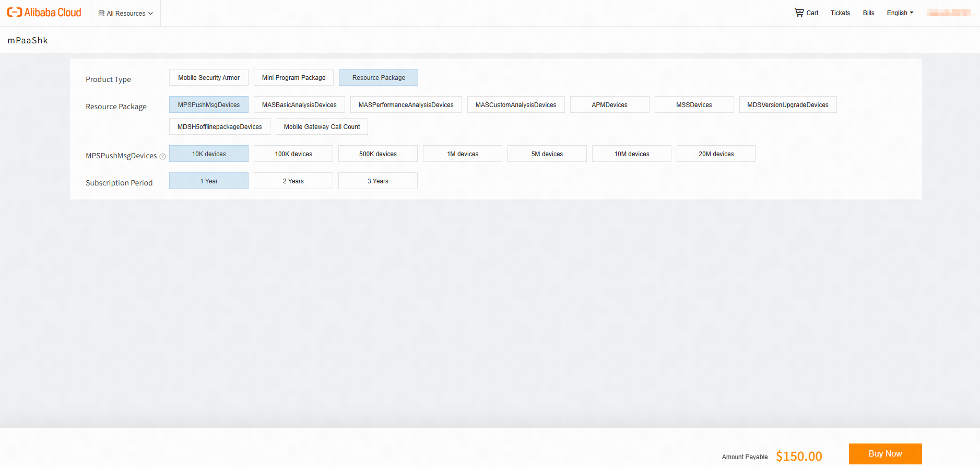Open the shopping Cart icon
The height and width of the screenshot is (467, 980).
click(799, 13)
